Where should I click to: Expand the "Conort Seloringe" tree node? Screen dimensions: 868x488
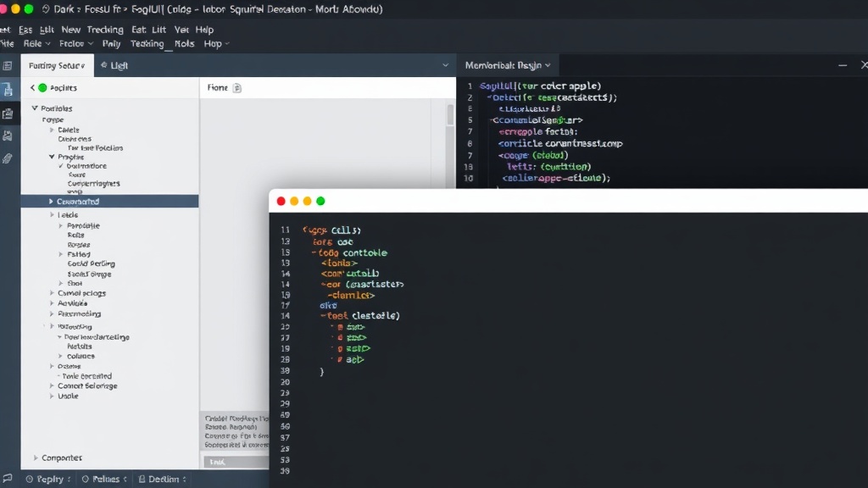52,386
